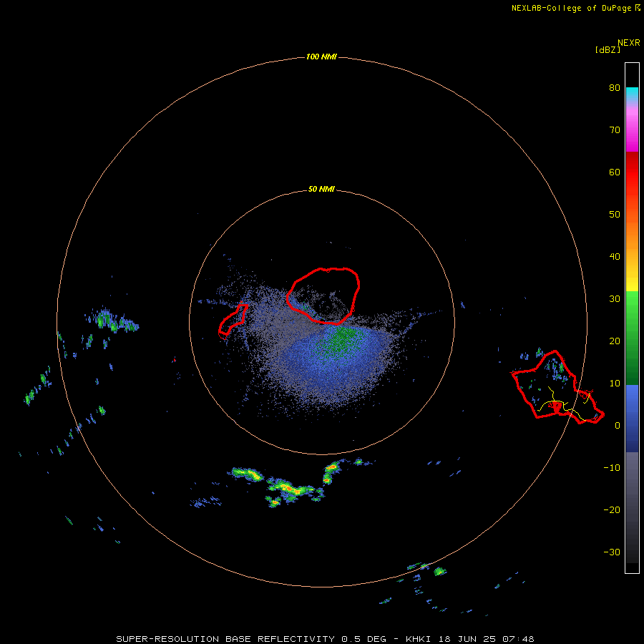Click the 60 value on dBZ scale
Screen dimensions: 644x644
point(615,172)
